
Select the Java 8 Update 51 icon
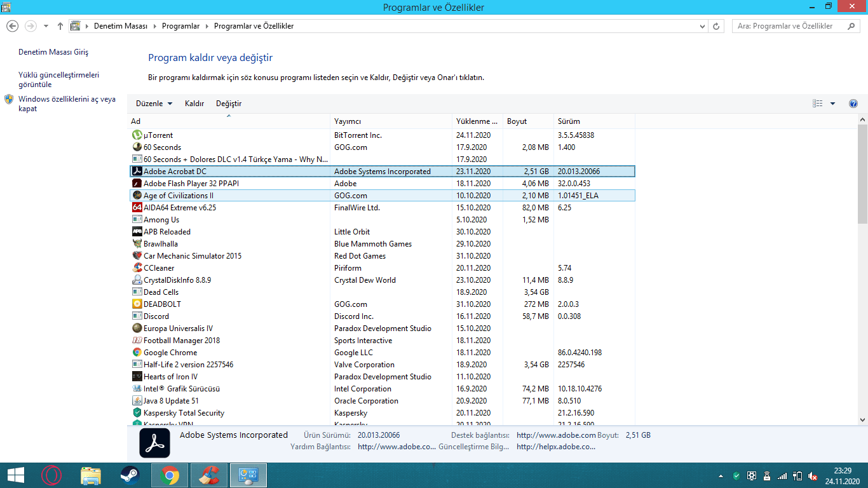[137, 400]
